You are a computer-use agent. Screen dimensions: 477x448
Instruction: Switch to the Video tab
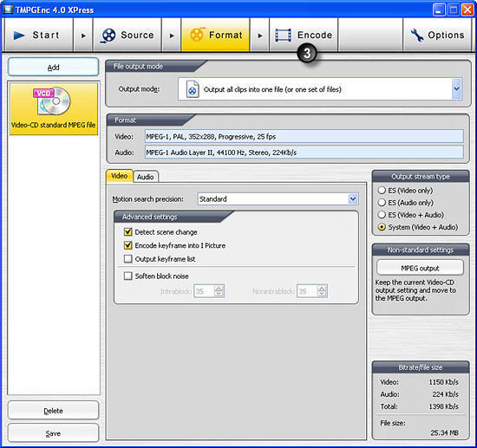tap(120, 176)
